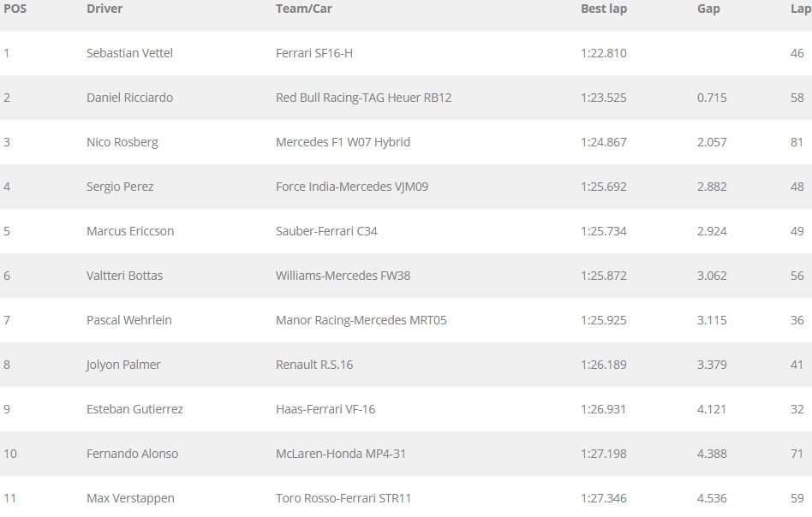The height and width of the screenshot is (517, 812).
Task: Select Pascal Wehrlein's name
Action: pos(129,320)
